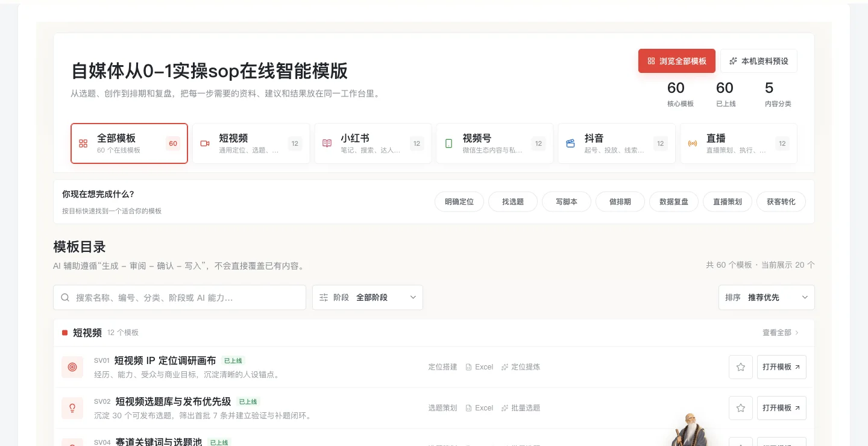The height and width of the screenshot is (446, 868).
Task: Open 本机资料预设
Action: 759,61
